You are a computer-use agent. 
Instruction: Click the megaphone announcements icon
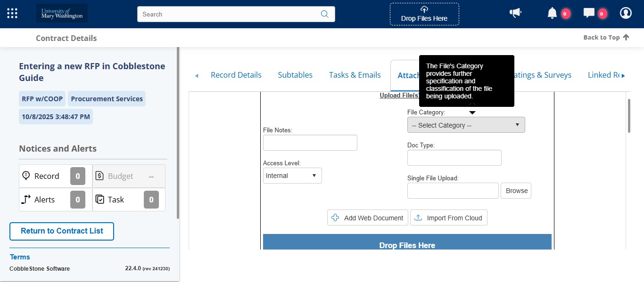[515, 13]
